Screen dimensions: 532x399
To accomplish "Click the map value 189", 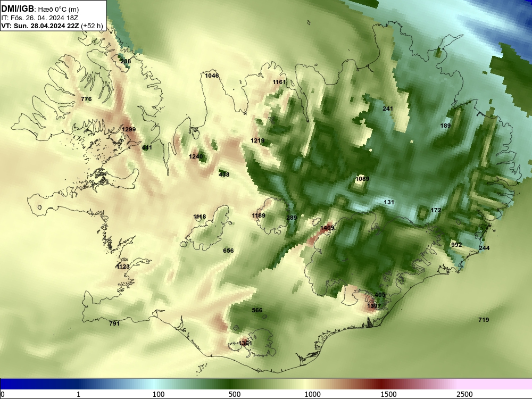I will tap(445, 126).
